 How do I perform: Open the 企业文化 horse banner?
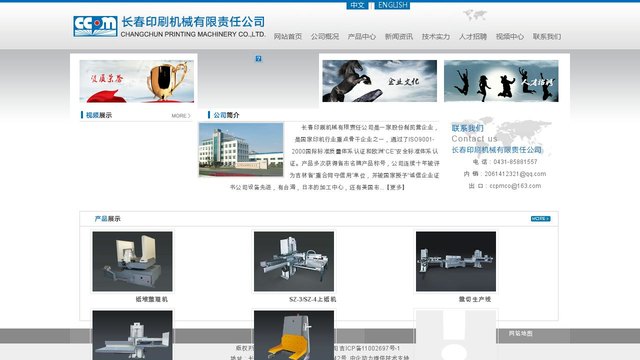380,81
